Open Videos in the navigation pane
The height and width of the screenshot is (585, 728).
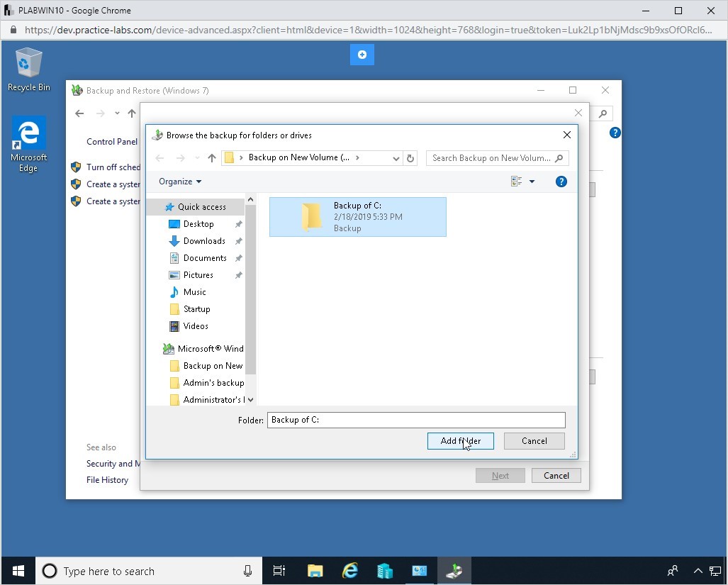click(x=196, y=326)
